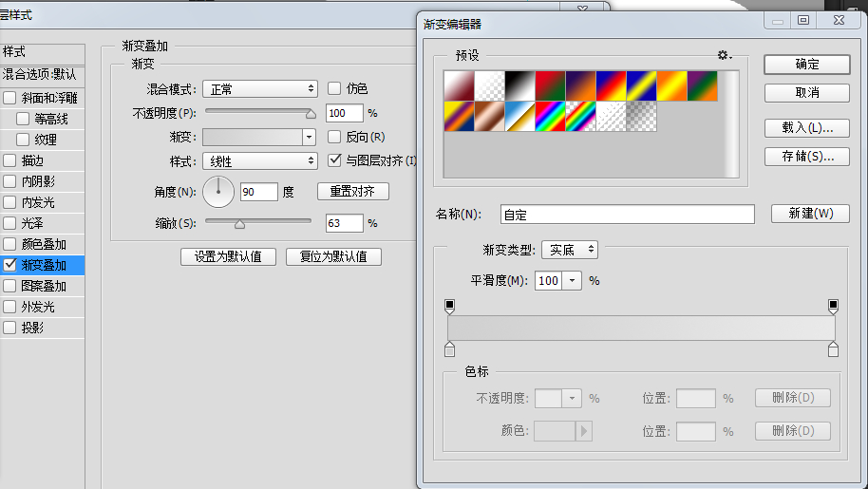Open the 内发光 label in the styles list
This screenshot has height=489, width=868.
pos(38,202)
